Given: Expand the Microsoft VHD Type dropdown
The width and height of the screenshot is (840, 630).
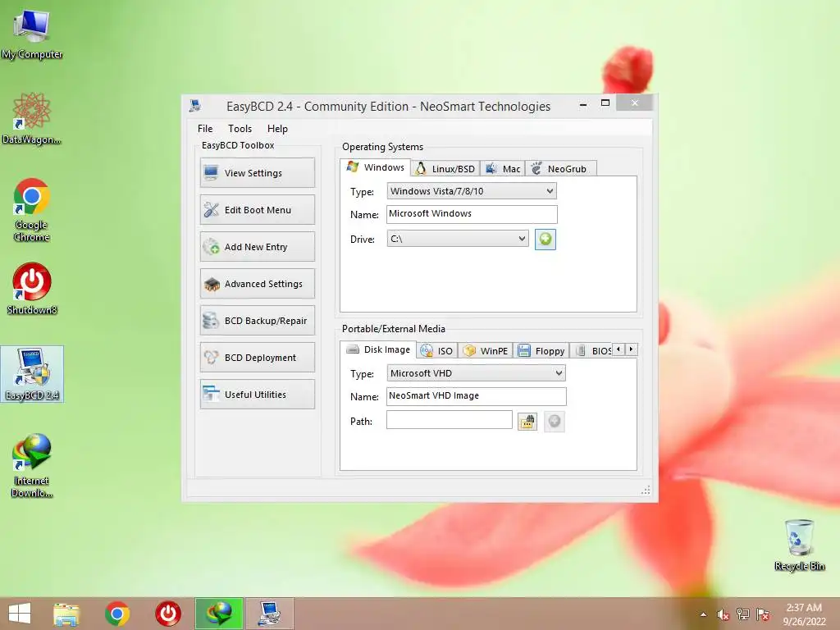Looking at the screenshot, I should pyautogui.click(x=476, y=373).
